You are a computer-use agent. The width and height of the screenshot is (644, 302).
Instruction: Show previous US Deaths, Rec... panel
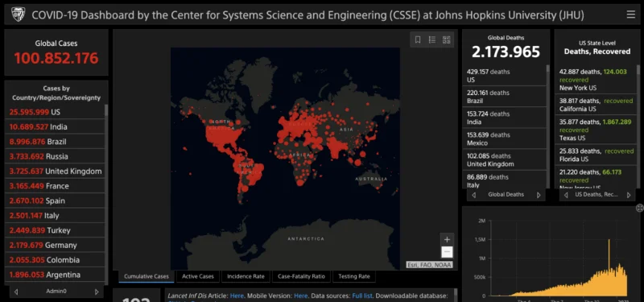pos(566,195)
